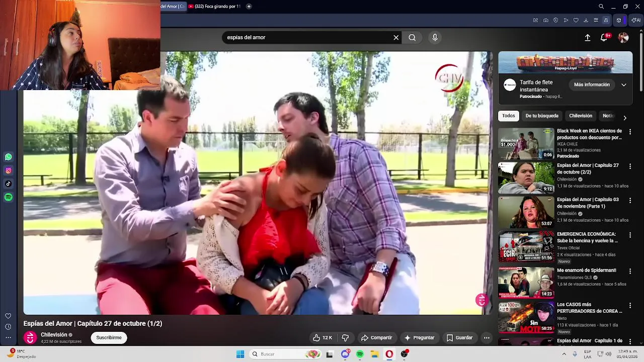Image resolution: width=644 pixels, height=362 pixels.
Task: Open options for 'Capítulo 27 de octubre (2/2)'
Action: (630, 166)
